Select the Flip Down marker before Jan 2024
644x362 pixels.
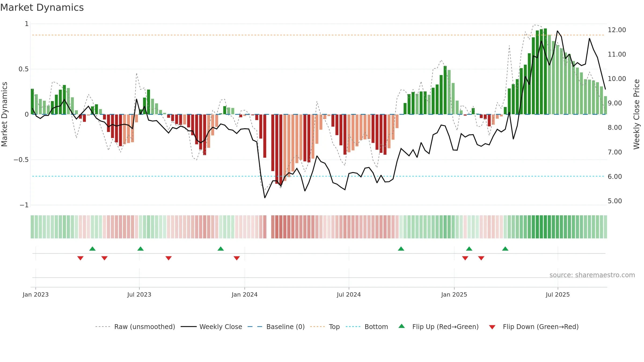click(237, 258)
